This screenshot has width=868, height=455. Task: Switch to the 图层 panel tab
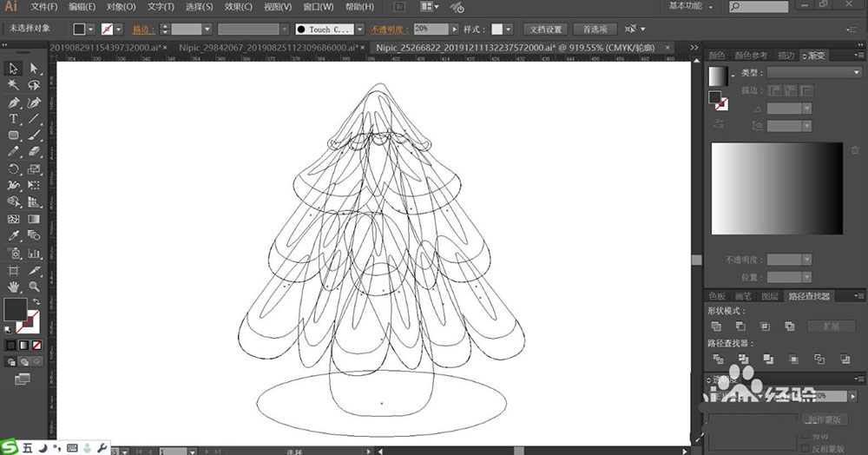pos(769,296)
